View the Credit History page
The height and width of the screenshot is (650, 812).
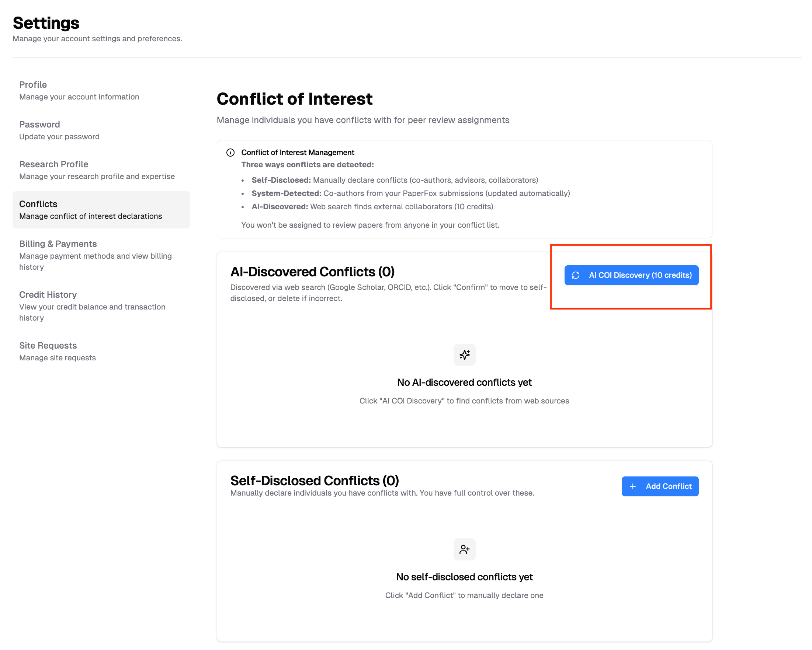click(x=48, y=295)
